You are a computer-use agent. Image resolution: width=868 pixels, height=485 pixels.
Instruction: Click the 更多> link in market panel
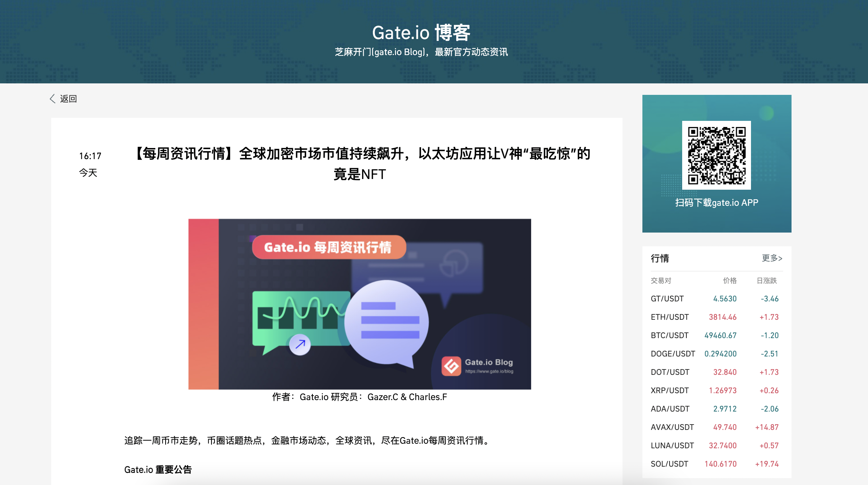pos(772,258)
